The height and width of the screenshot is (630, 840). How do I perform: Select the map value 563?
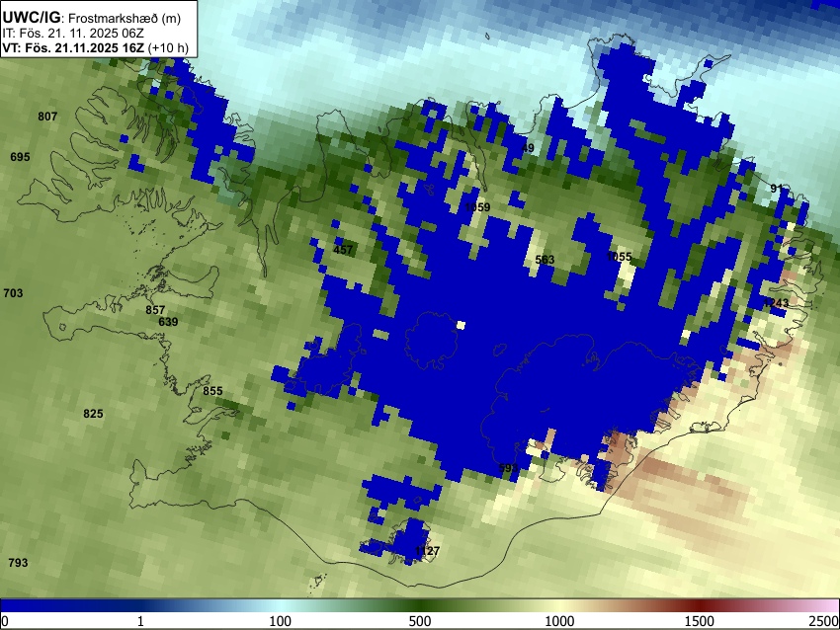tap(545, 260)
